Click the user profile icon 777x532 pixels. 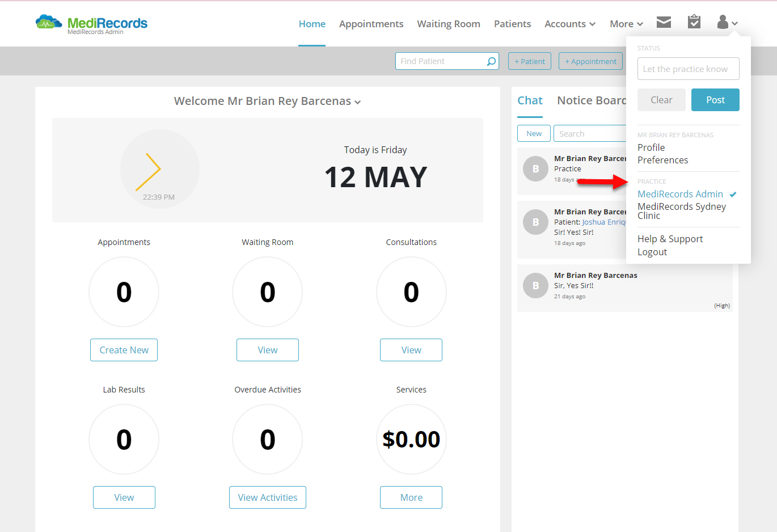723,22
